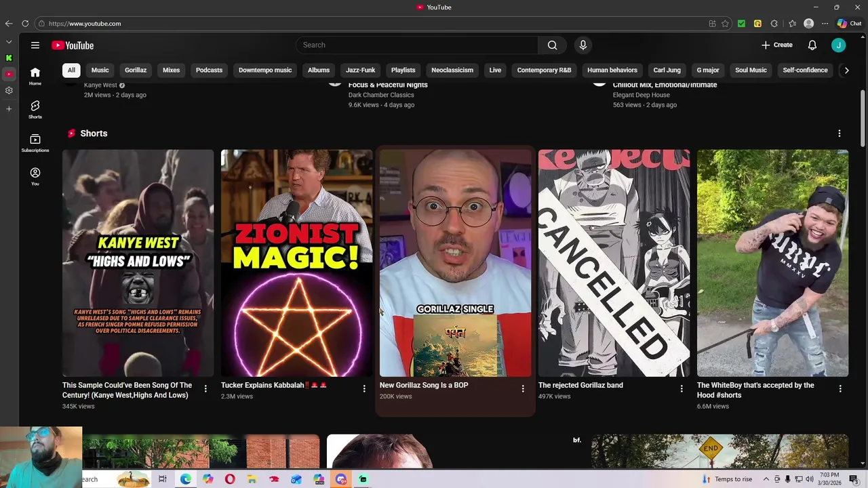Select the Downtempo music chip

click(265, 70)
